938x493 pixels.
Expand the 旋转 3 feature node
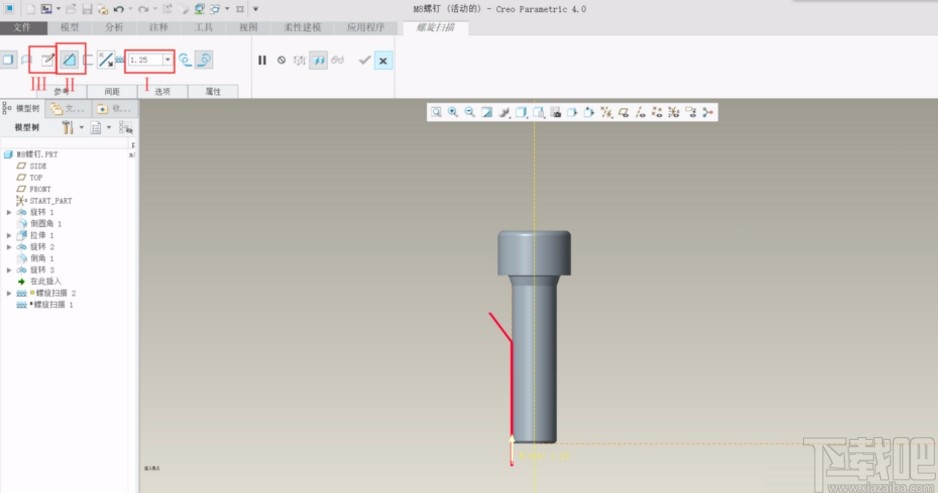click(9, 270)
